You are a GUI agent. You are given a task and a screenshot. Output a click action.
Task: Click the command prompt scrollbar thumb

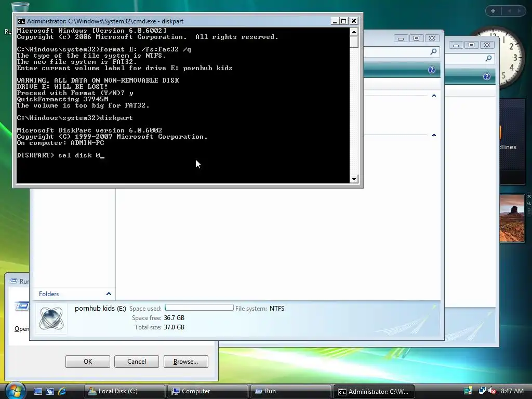coord(354,42)
